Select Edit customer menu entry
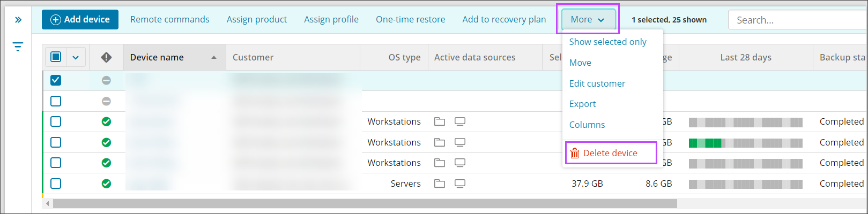The height and width of the screenshot is (214, 868). (597, 83)
